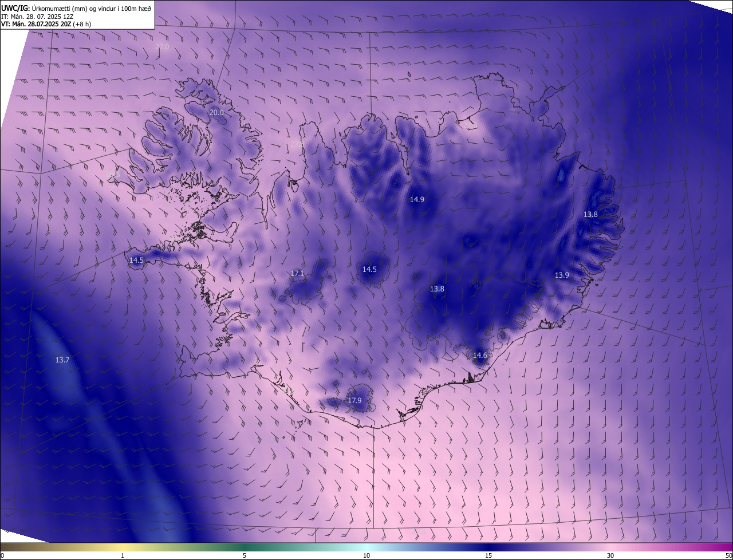Screen dimensions: 733x560
Task: Click the color scale tick labeled 5
Action: click(x=245, y=555)
